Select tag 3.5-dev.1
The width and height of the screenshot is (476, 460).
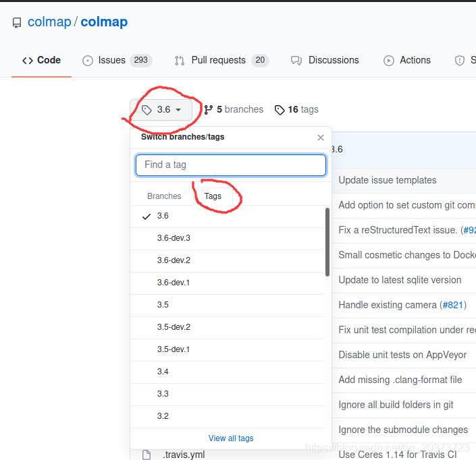point(227,349)
